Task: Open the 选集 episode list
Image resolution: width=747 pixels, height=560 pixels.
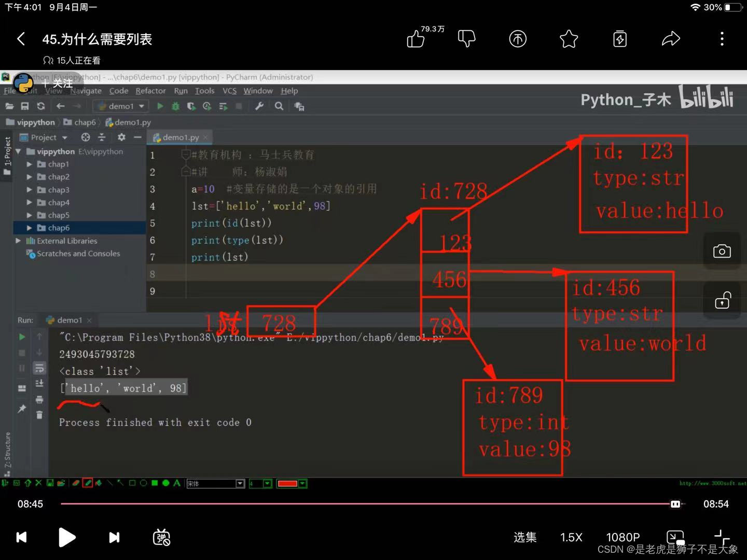Action: [x=525, y=537]
